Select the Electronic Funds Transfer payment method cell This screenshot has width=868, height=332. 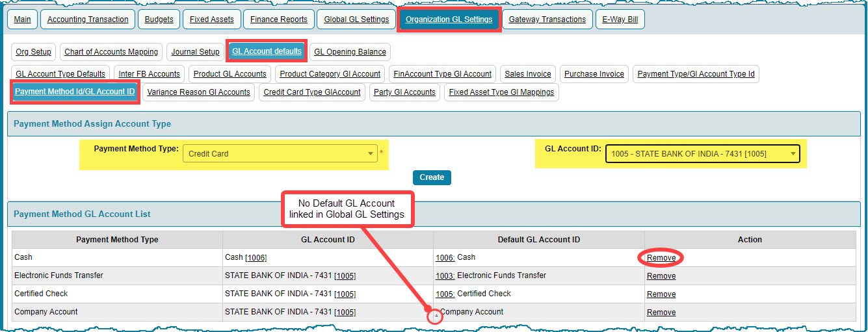(117, 276)
